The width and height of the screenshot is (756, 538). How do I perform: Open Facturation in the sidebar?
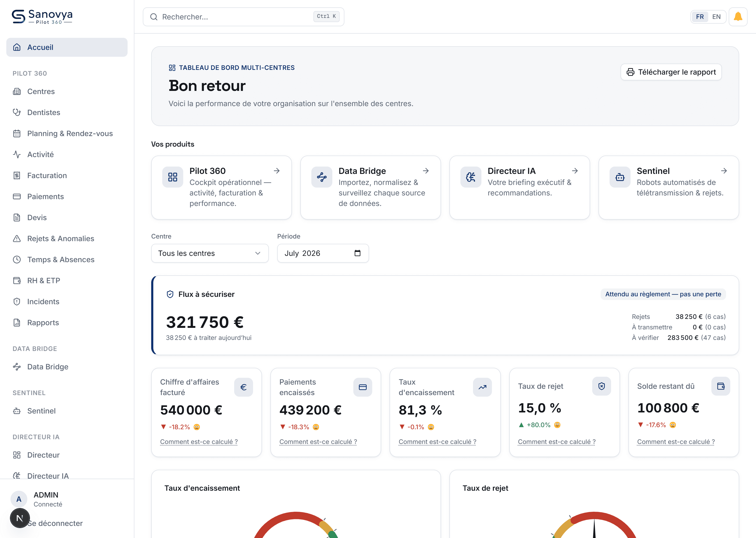coord(67,175)
